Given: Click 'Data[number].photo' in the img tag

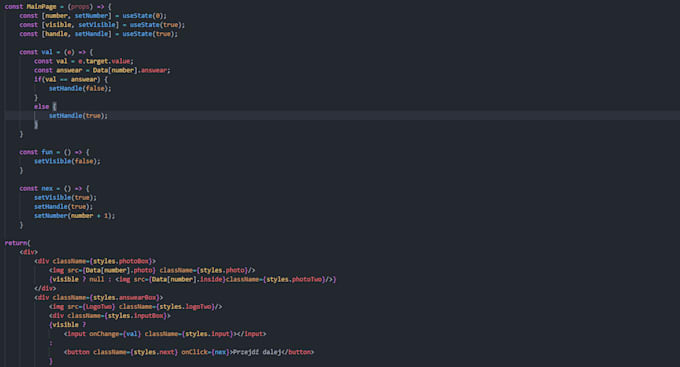Looking at the screenshot, I should click(x=118, y=270).
